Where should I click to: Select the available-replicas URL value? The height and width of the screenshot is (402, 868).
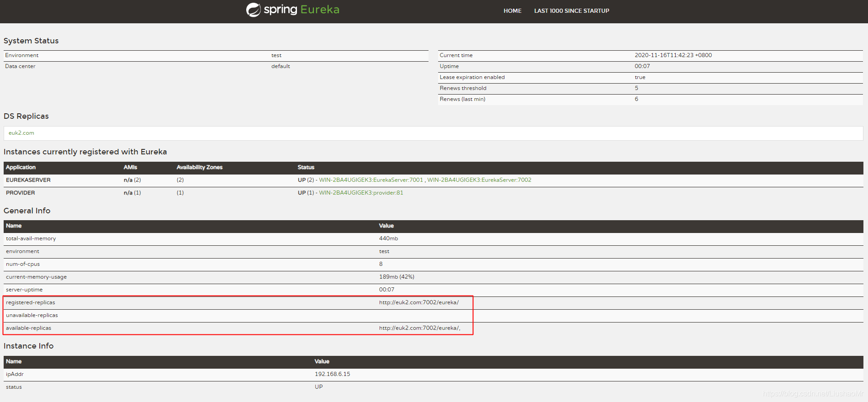tap(420, 328)
